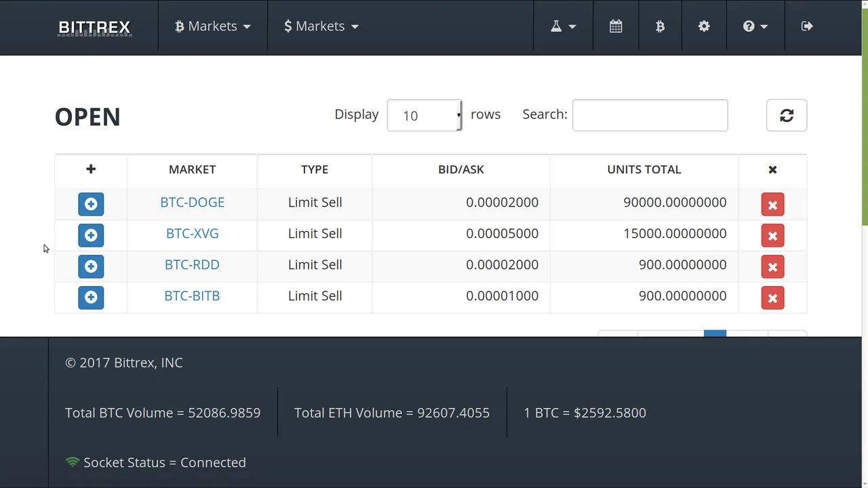This screenshot has width=868, height=488.
Task: Focus the Search input field
Action: [650, 115]
